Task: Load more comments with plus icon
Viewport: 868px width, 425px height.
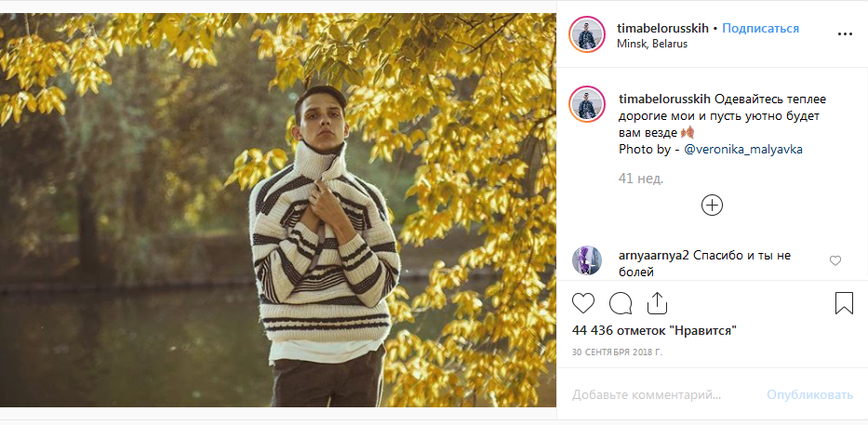Action: [712, 206]
